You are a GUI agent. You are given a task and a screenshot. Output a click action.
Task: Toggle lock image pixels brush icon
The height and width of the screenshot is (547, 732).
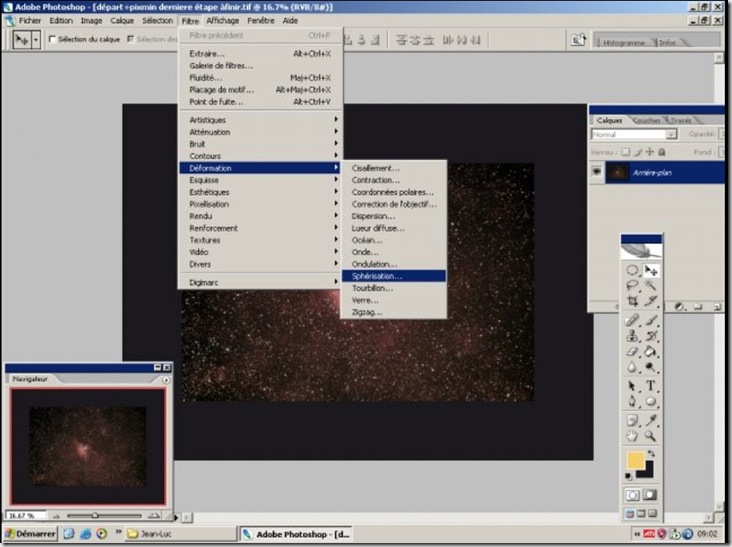pos(638,152)
